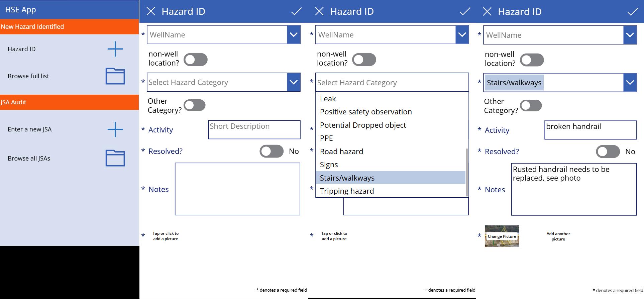Open the closed Select Hazard Category dropdown arrow
Screen dimensions: 644x299
293,82
